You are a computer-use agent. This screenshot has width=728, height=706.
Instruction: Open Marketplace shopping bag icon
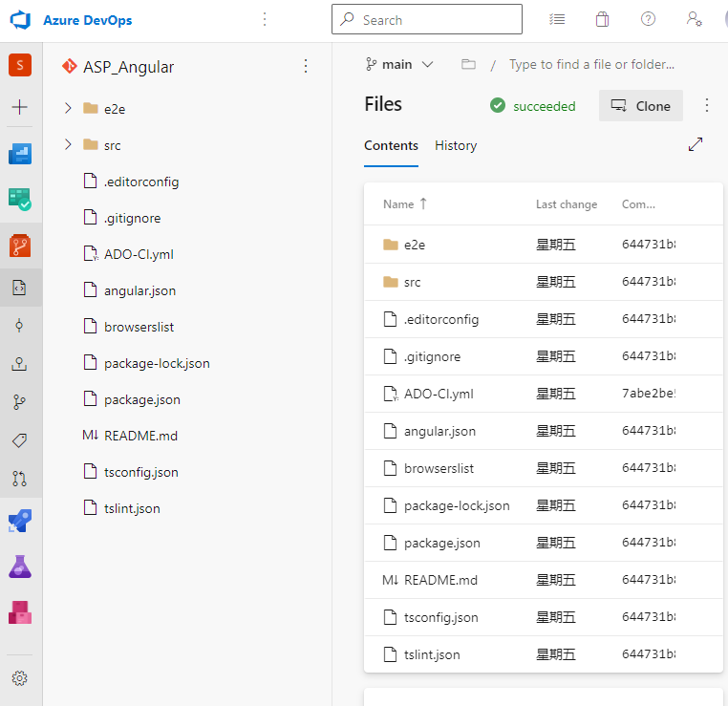tap(602, 19)
